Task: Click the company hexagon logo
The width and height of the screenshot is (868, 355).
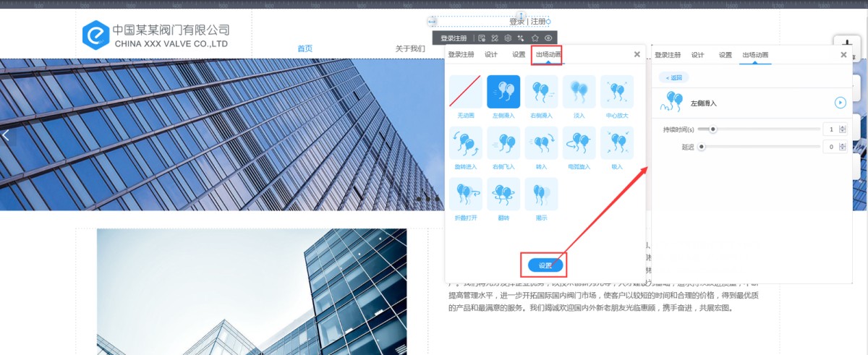Action: (95, 33)
